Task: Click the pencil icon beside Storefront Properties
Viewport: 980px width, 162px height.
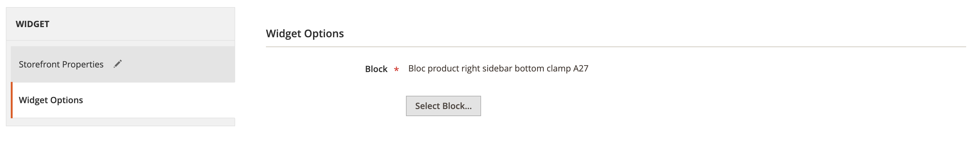Action: 118,64
